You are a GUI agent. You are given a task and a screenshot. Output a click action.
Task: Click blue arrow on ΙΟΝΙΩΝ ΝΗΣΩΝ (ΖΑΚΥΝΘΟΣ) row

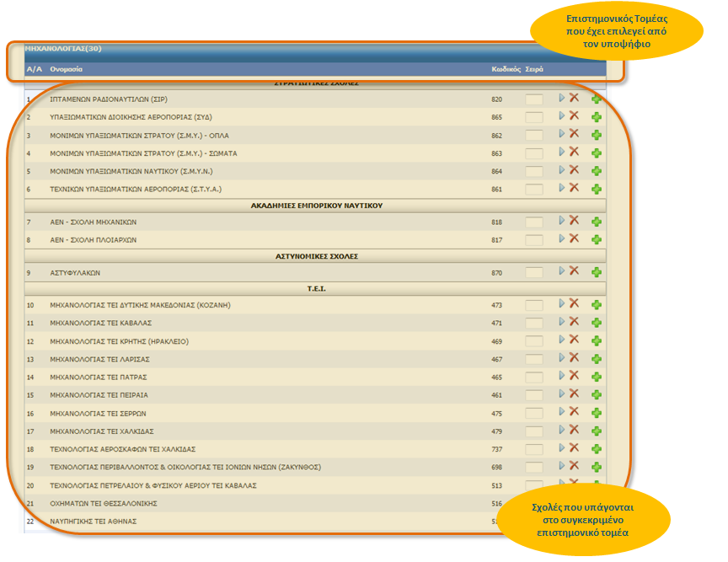pyautogui.click(x=562, y=466)
